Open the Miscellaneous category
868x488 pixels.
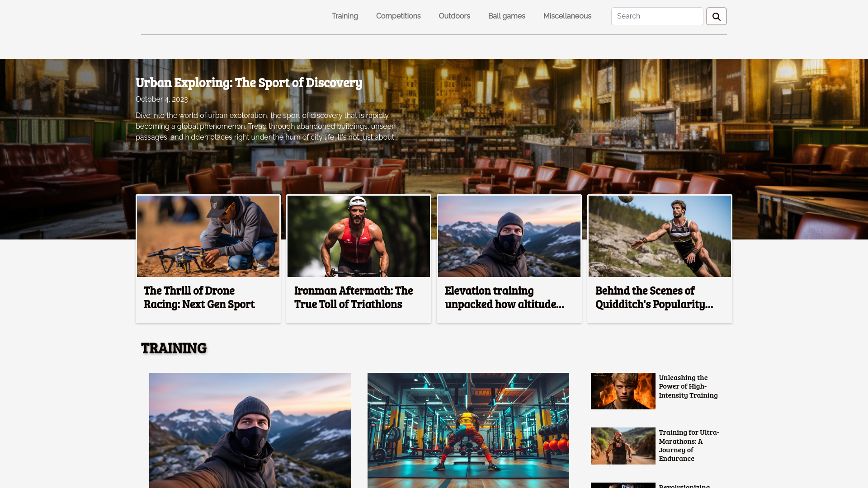[x=567, y=16]
